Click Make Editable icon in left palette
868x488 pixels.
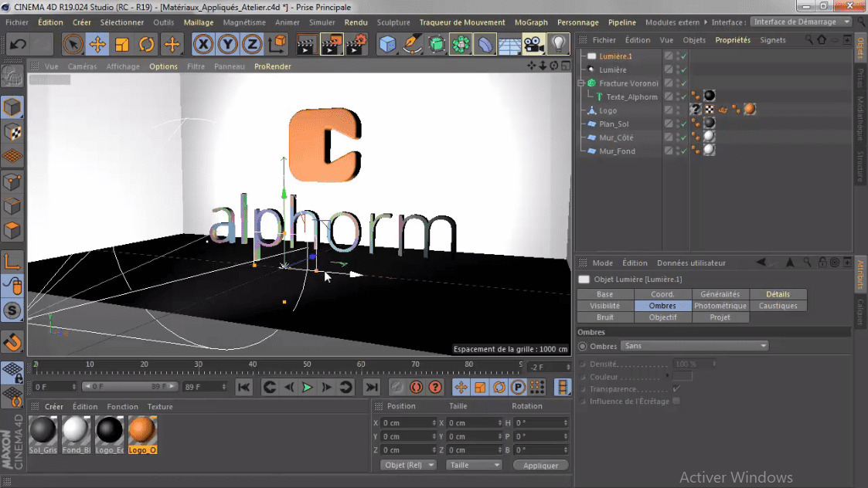pyautogui.click(x=12, y=77)
